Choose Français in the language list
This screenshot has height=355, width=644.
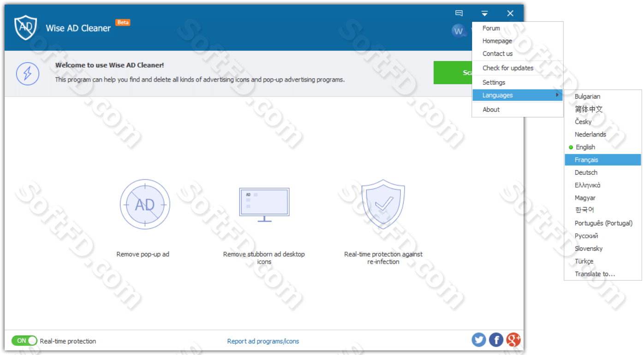(x=603, y=160)
